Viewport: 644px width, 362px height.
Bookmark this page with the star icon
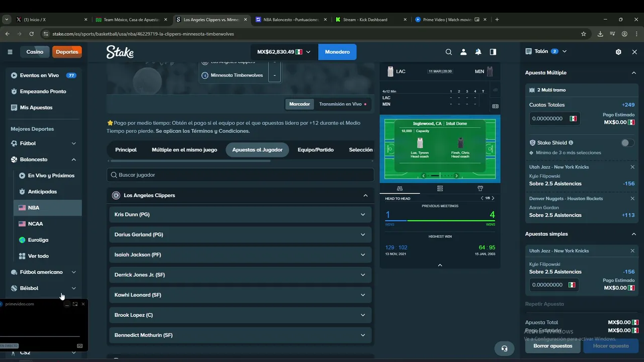[x=584, y=34]
